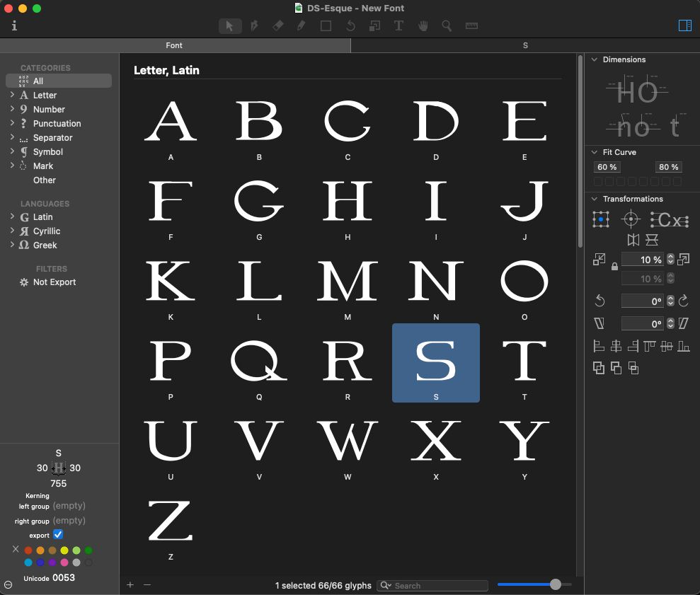
Task: Use metrics keys transformation origin icon
Action: coord(669,219)
